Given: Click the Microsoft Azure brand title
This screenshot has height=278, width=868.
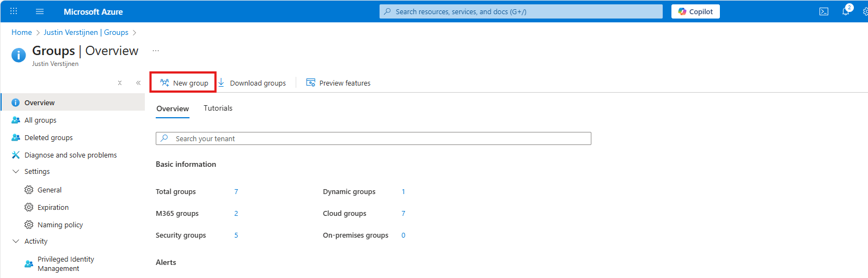Looking at the screenshot, I should coord(93,11).
